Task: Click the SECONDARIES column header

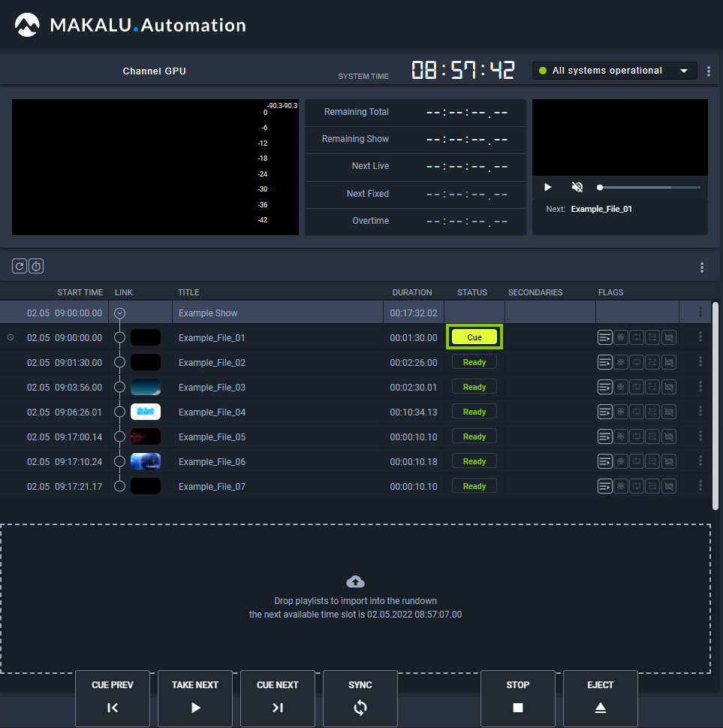Action: [535, 292]
